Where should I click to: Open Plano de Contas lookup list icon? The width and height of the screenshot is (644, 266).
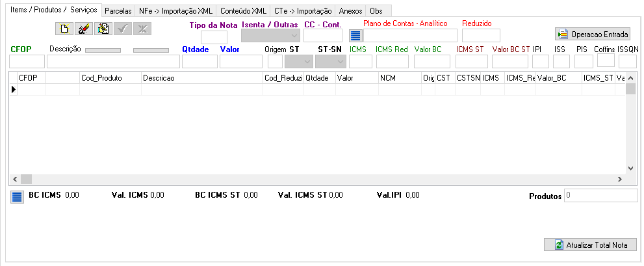355,35
